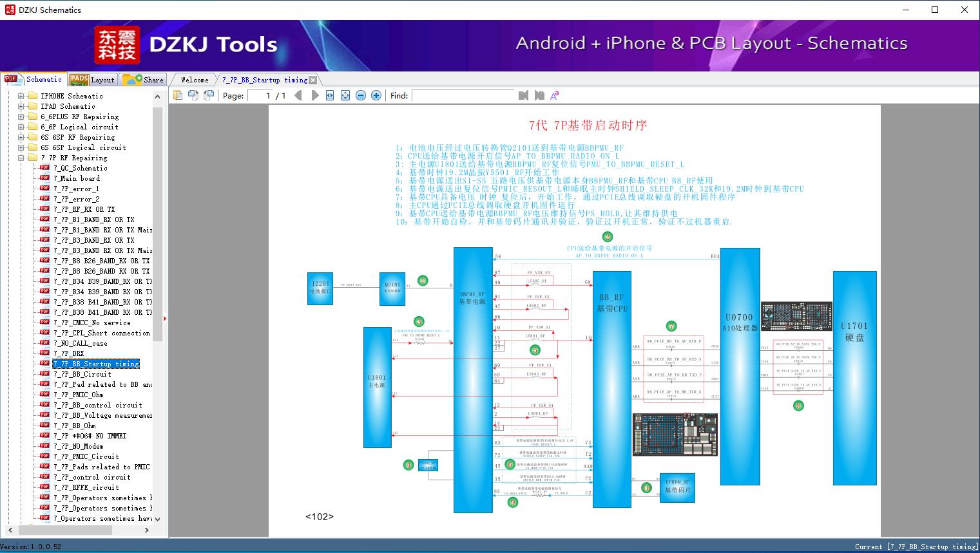Click the PDF icon beside 7_7P_RFFE_circuit
The height and width of the screenshot is (553, 980).
click(x=44, y=487)
